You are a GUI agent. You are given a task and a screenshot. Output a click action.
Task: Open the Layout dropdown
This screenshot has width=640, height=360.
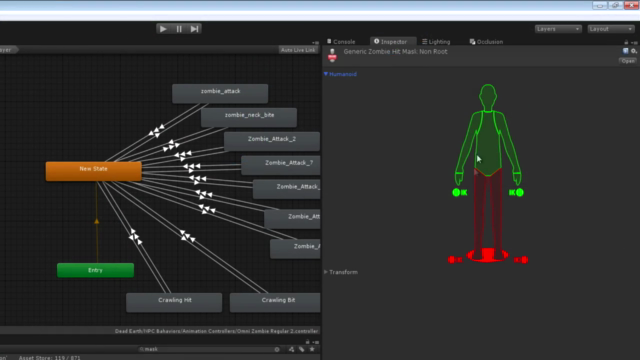pos(611,29)
